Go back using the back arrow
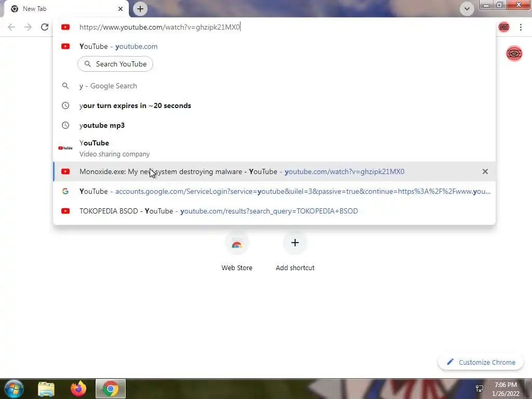 coord(11,27)
